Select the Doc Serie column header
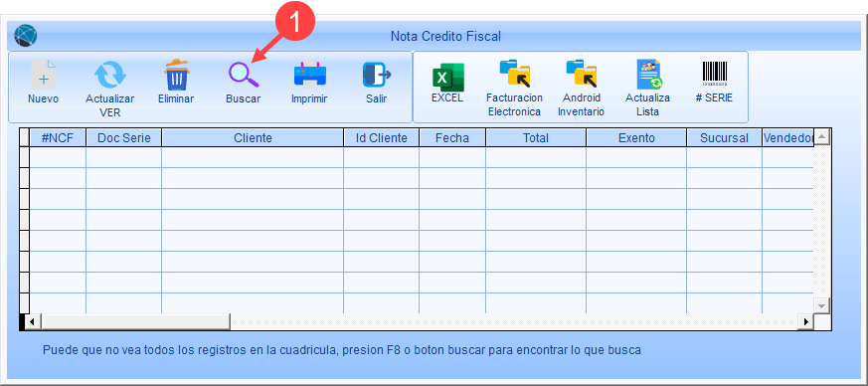 (124, 138)
